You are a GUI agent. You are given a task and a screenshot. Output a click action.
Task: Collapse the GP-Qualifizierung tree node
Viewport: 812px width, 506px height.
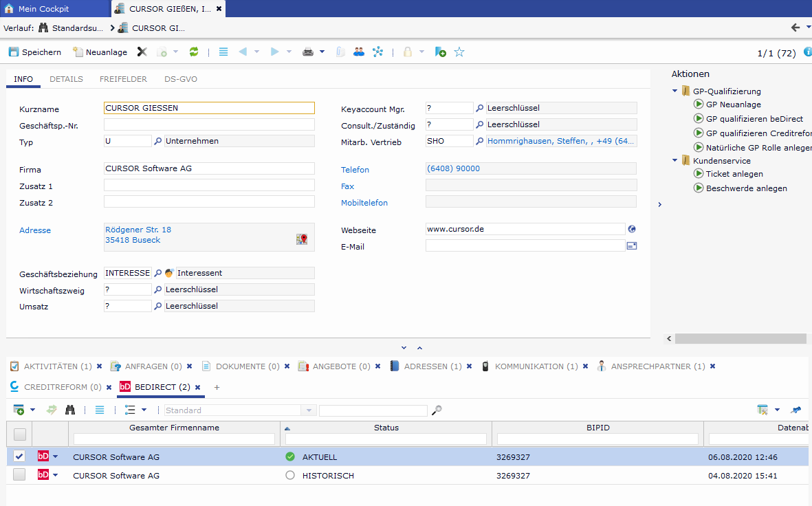(675, 91)
